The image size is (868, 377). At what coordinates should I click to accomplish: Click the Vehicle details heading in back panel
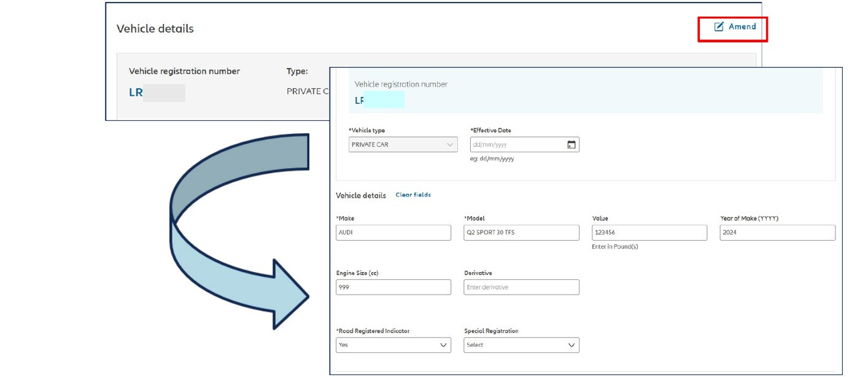[155, 29]
